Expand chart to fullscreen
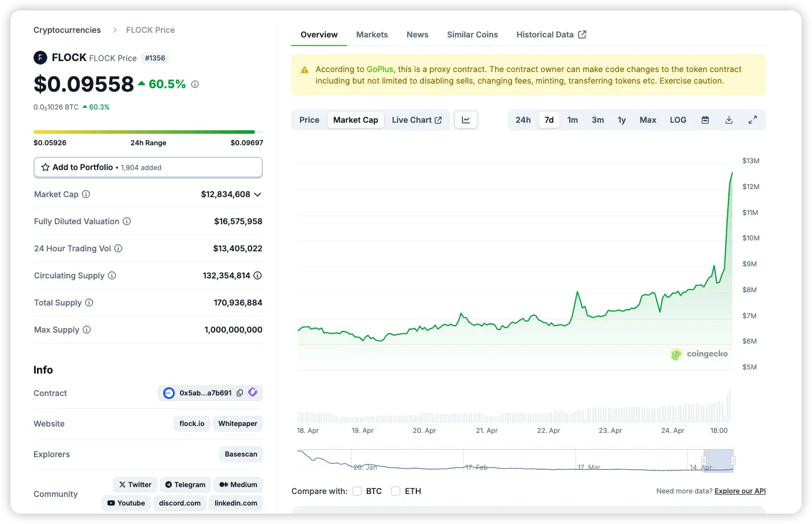Image resolution: width=812 pixels, height=524 pixels. pos(753,120)
